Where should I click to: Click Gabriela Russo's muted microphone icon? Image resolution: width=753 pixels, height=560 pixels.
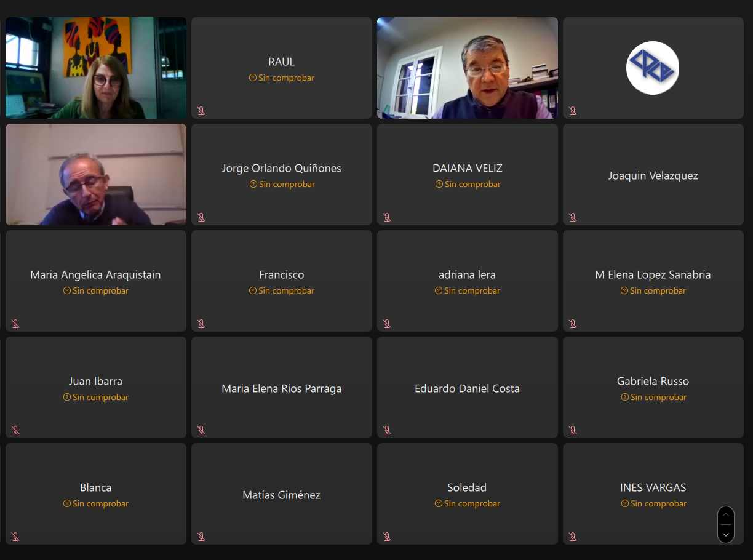click(x=573, y=430)
